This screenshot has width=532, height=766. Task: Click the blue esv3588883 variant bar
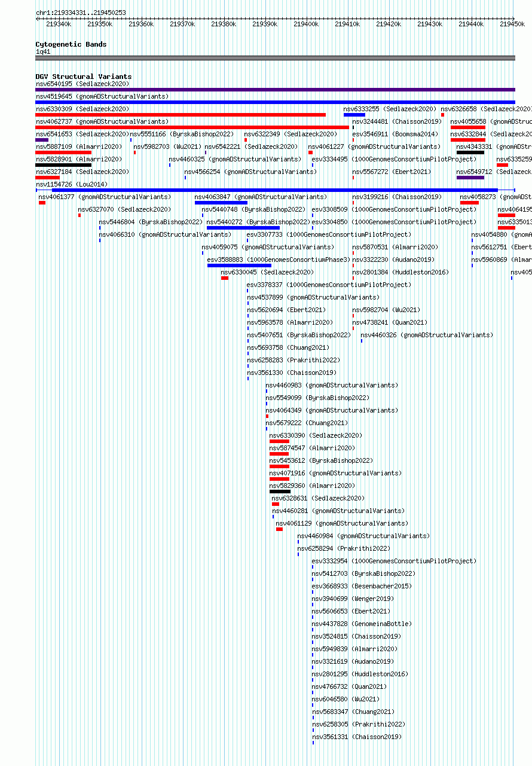pos(239,265)
